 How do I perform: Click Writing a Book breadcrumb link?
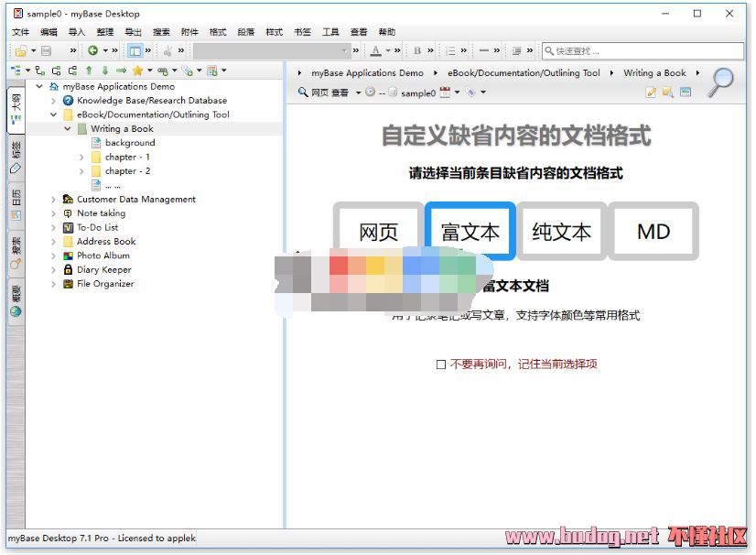click(x=654, y=73)
